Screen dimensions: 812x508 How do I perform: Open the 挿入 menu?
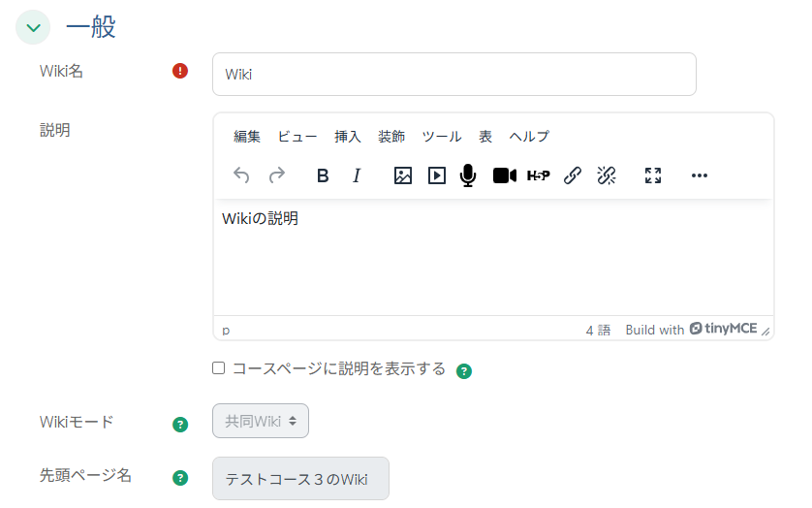click(x=348, y=137)
